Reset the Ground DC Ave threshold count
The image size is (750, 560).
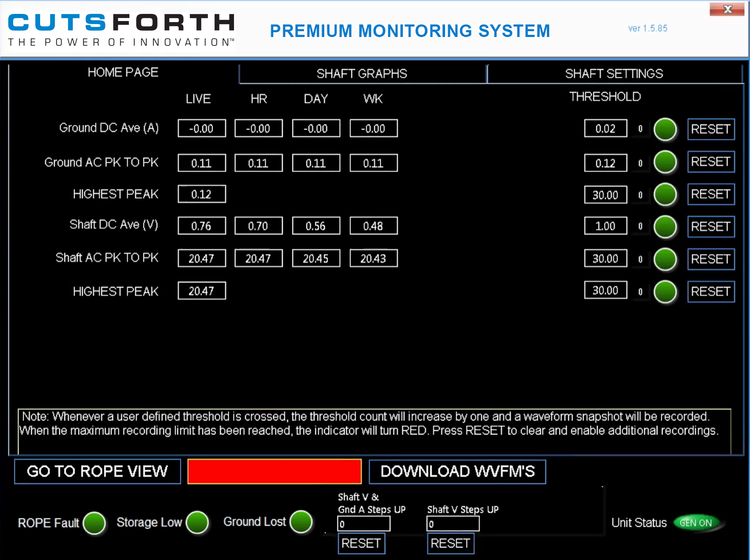[710, 129]
